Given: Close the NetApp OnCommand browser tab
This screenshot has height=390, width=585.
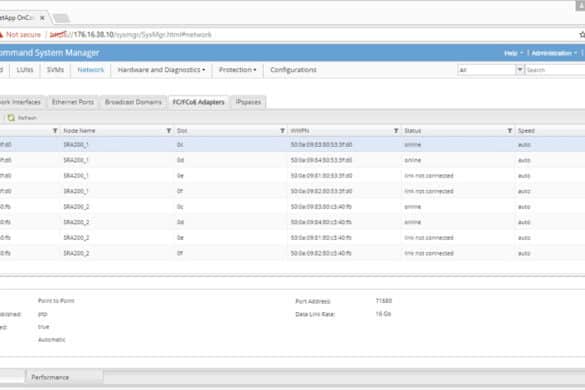Looking at the screenshot, I should click(42, 18).
